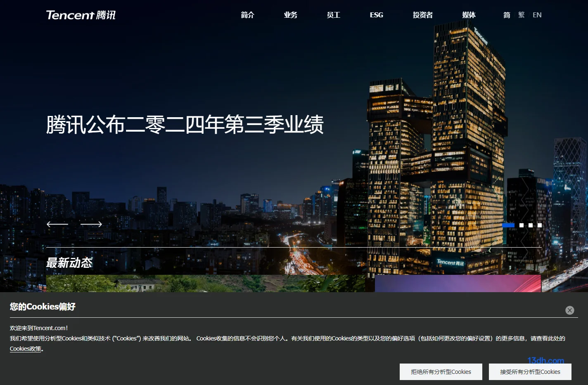Open the 媒体 menu
Screen dimensions: 588x385
[469, 15]
